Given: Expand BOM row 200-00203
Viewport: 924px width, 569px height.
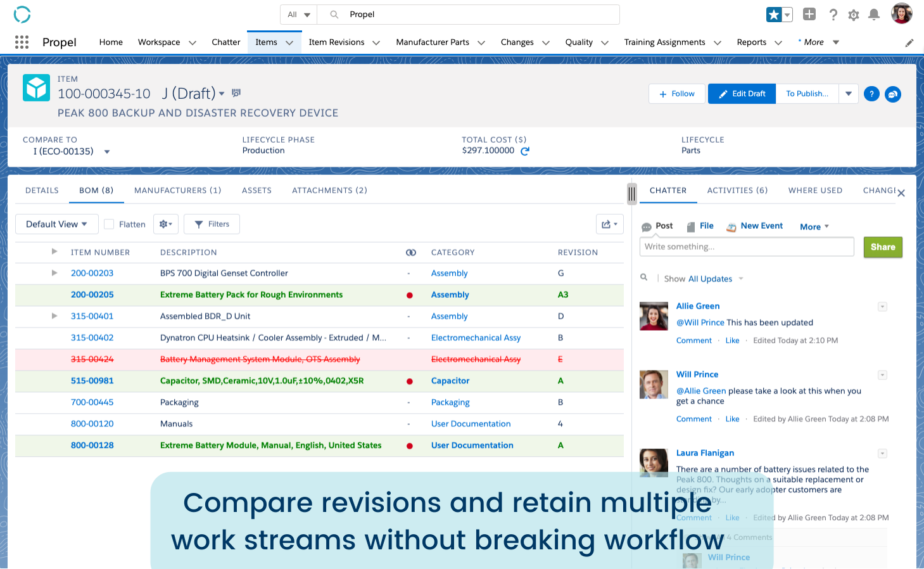Looking at the screenshot, I should [54, 273].
